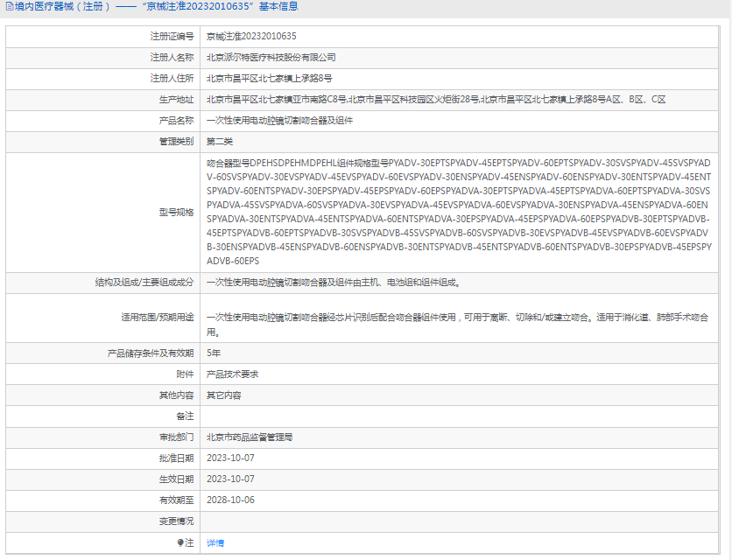Select the storage validity value 5年
The width and height of the screenshot is (732, 560).
pos(214,353)
